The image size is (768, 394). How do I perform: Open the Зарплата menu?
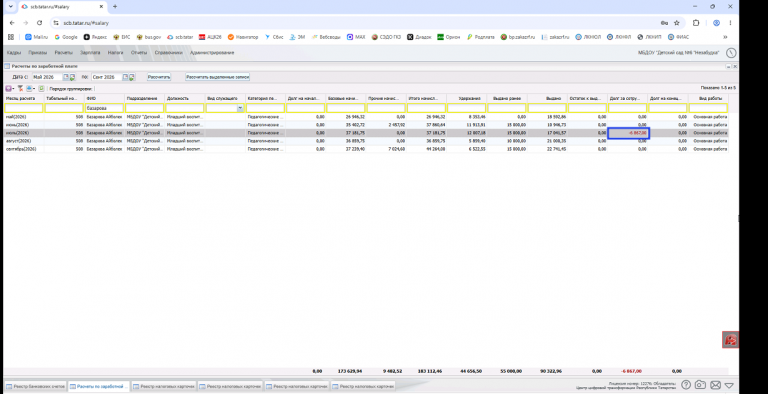90,52
